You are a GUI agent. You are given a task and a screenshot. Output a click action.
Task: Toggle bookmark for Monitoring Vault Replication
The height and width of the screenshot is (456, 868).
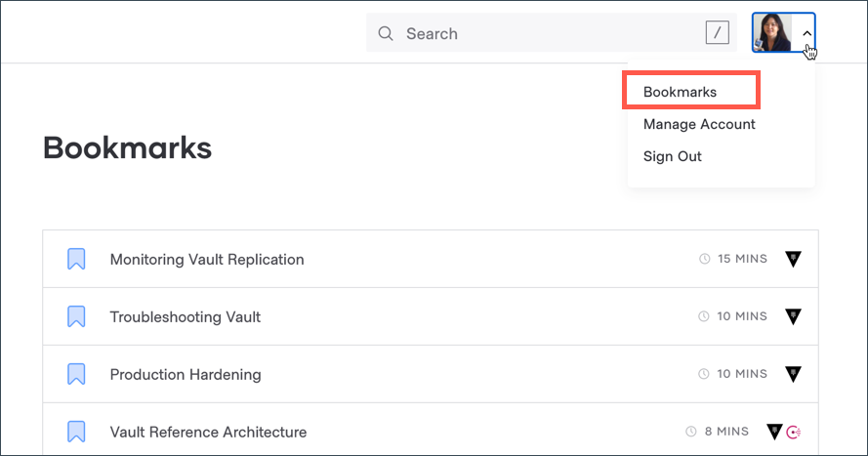[x=76, y=260]
